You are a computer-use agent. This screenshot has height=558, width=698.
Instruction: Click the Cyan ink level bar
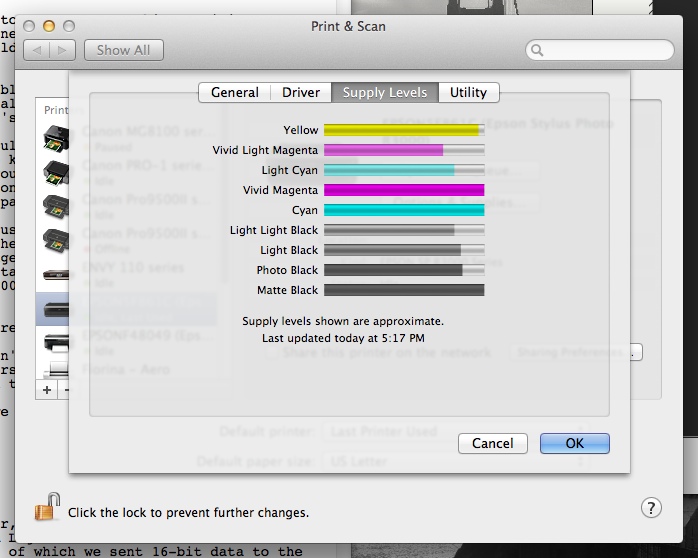(x=404, y=210)
